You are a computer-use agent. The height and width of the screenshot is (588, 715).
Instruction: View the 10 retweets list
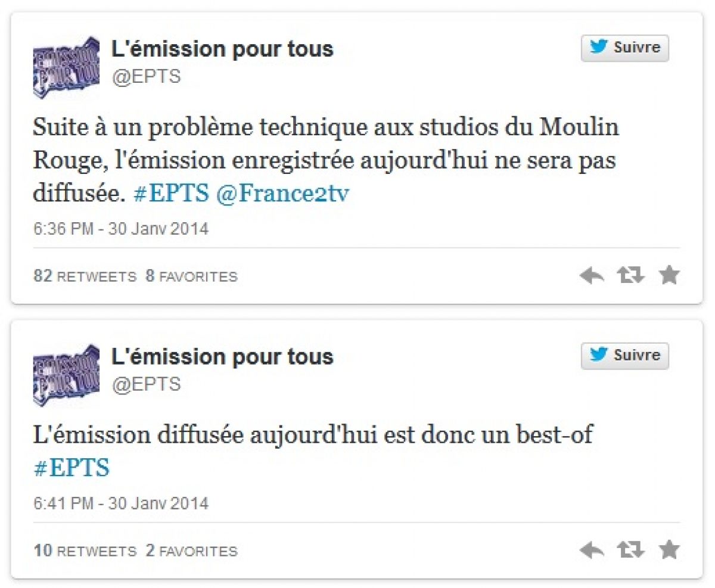click(85, 551)
